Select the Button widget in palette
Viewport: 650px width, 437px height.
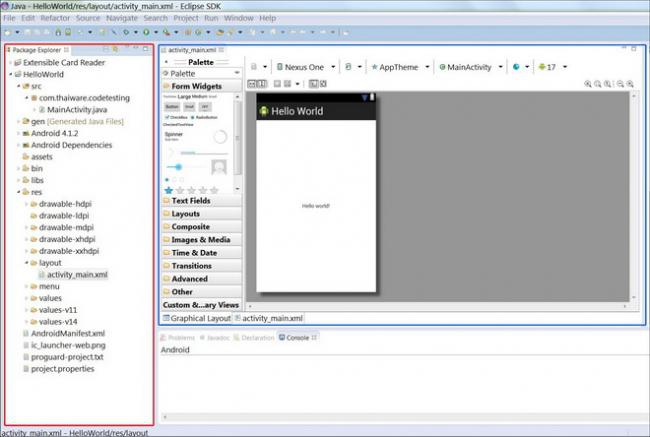[x=172, y=107]
